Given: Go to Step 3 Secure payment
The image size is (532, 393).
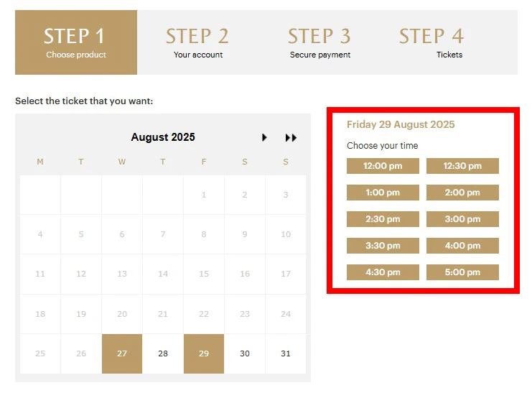Looking at the screenshot, I should click(319, 42).
